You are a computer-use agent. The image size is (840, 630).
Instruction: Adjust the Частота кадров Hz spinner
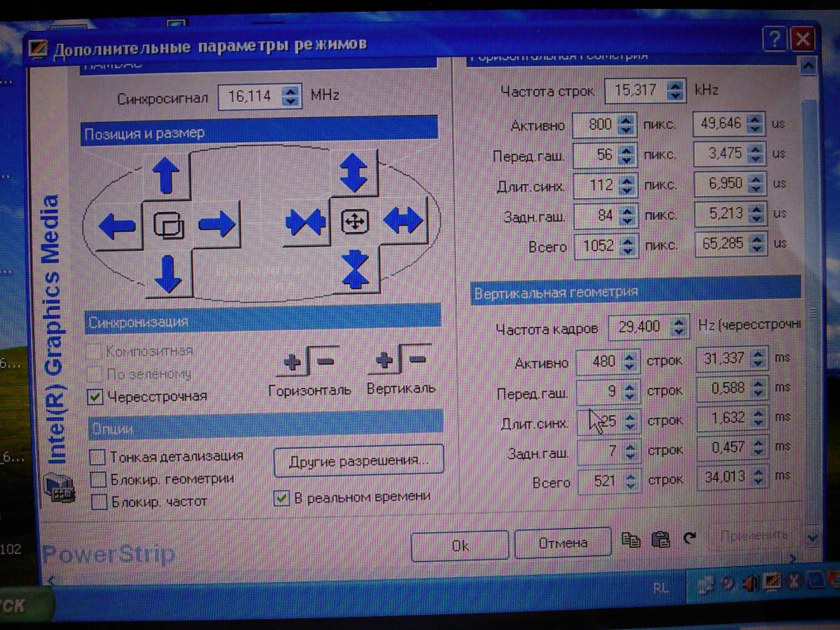[x=677, y=327]
